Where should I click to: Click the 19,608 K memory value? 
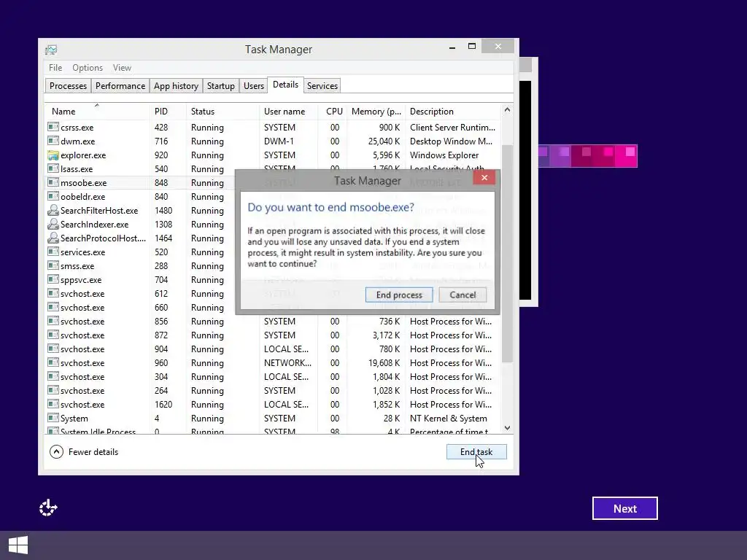tap(384, 363)
